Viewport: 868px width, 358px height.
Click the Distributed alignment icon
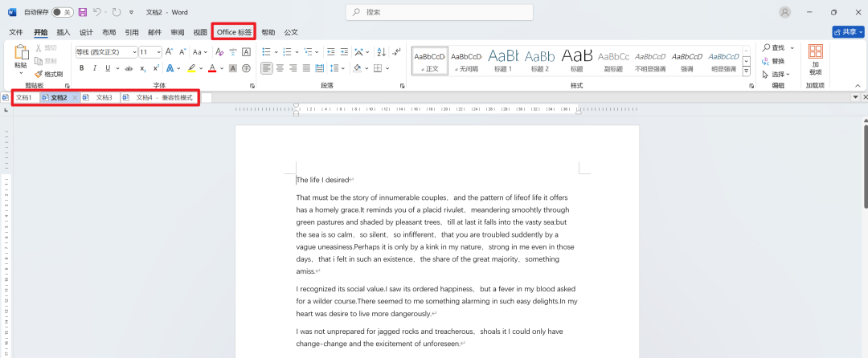tap(319, 68)
